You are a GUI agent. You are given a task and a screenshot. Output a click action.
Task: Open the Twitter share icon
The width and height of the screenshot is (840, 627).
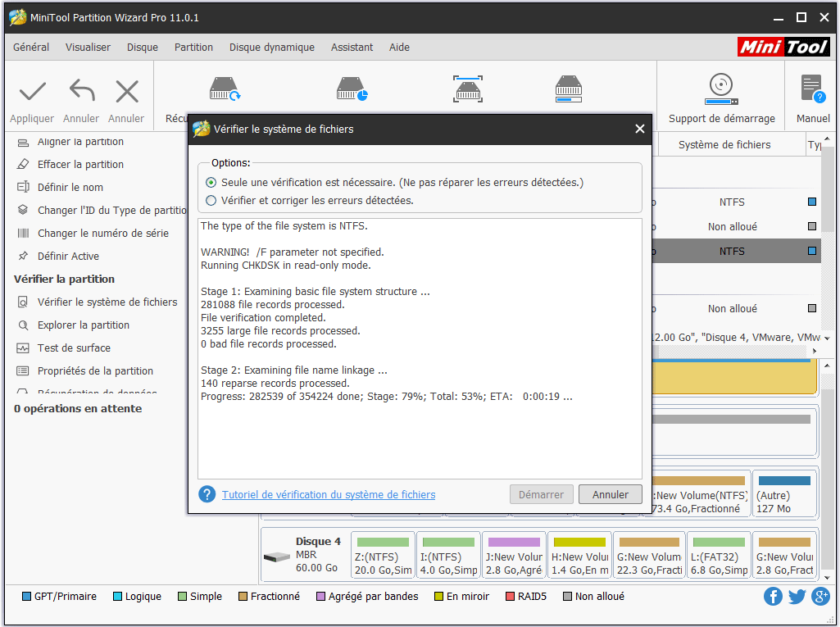pyautogui.click(x=797, y=596)
